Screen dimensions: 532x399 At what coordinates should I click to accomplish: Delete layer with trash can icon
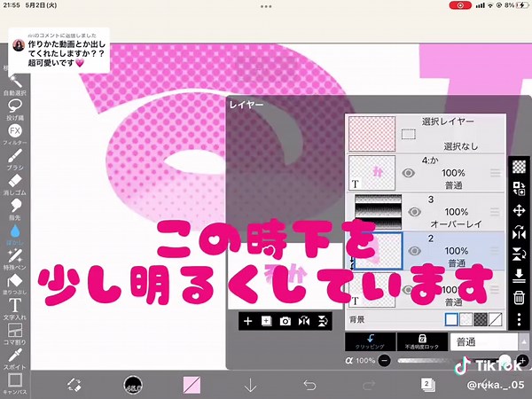[519, 298]
